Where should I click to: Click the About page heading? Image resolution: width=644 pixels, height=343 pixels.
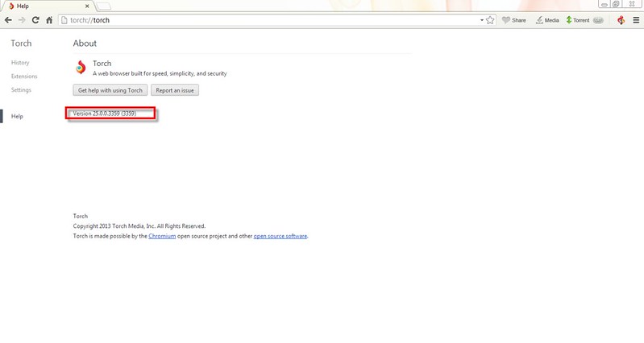85,43
